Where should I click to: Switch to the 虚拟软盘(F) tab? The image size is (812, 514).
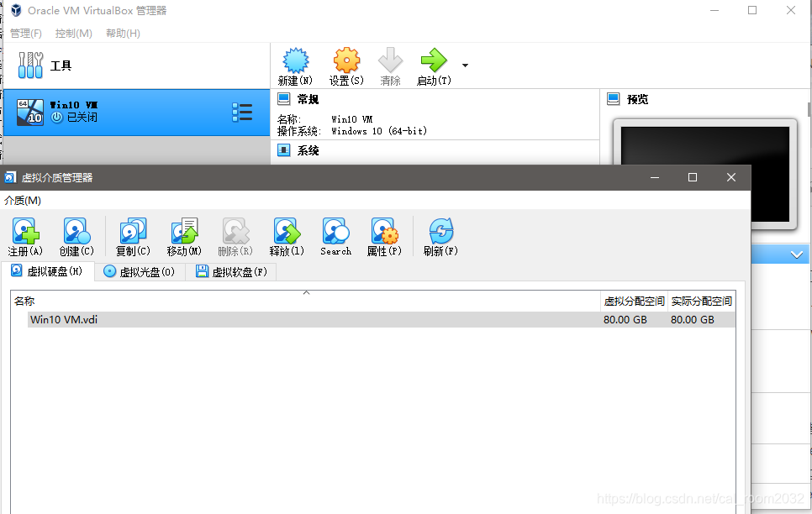[231, 271]
